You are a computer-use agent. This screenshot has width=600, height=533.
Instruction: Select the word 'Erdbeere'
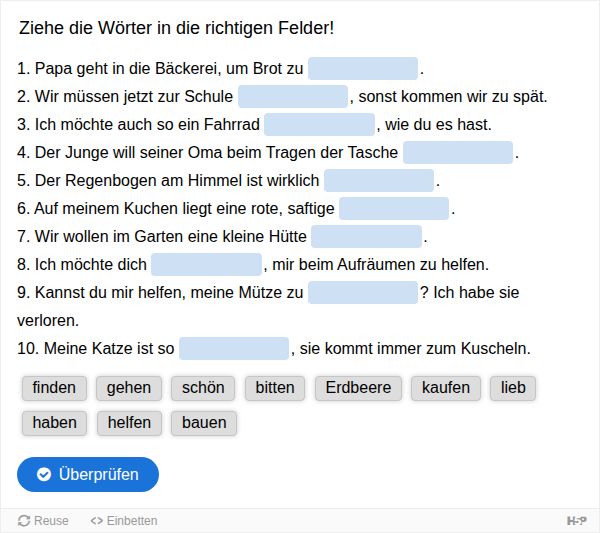(358, 388)
